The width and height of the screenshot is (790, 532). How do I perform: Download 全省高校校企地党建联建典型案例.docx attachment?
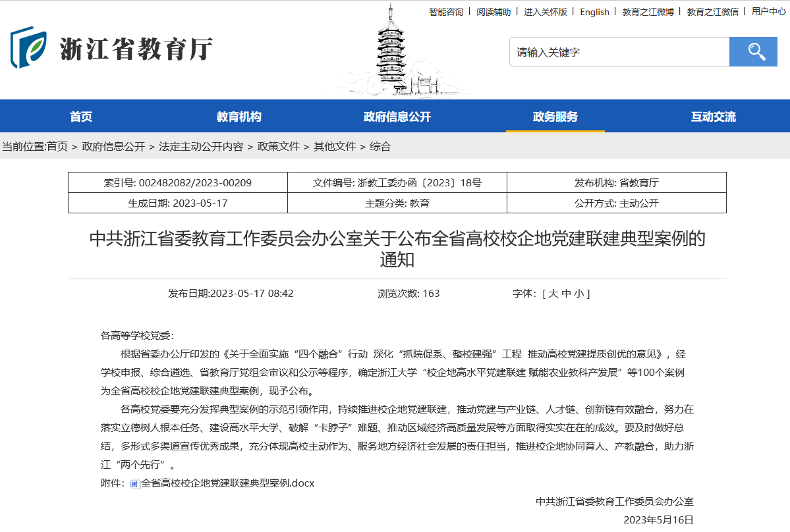228,483
